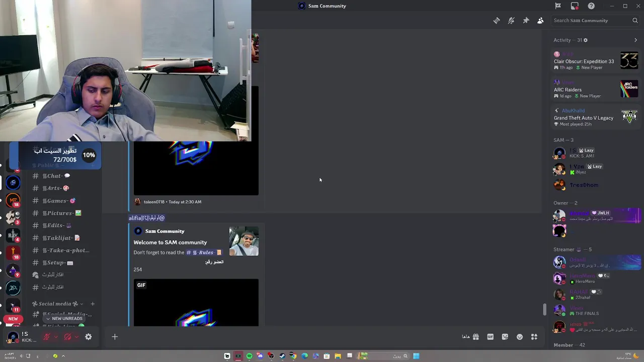Open ARC Raiders activity card

[x=596, y=89]
